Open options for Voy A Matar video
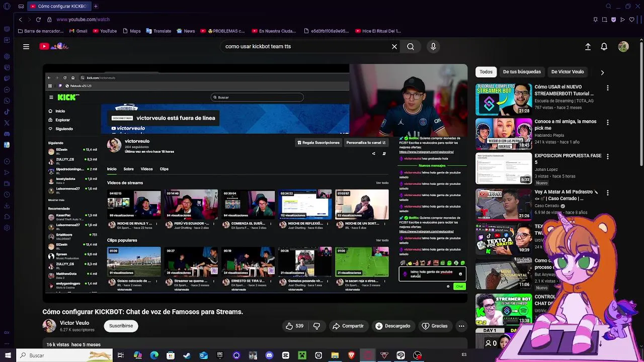 coord(607,193)
